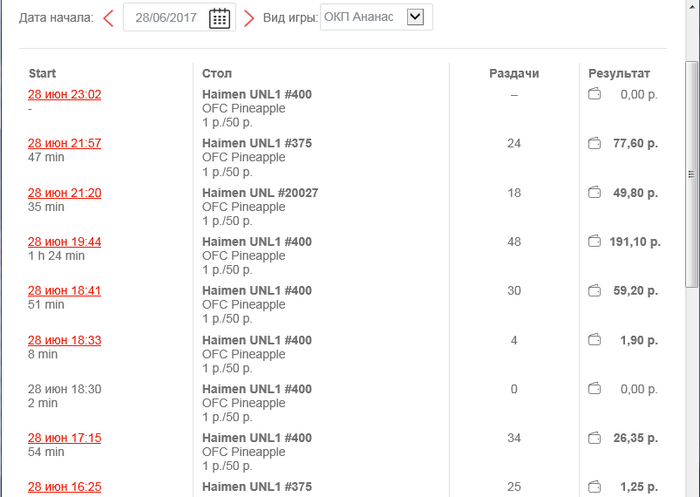Image resolution: width=700 pixels, height=497 pixels.
Task: Open session link 28 июн 19:44
Action: point(64,242)
